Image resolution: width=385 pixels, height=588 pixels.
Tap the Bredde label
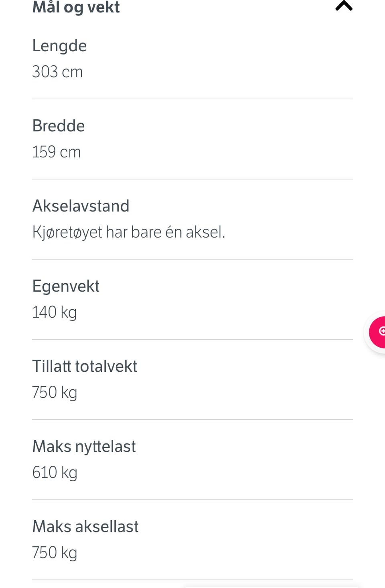click(59, 126)
